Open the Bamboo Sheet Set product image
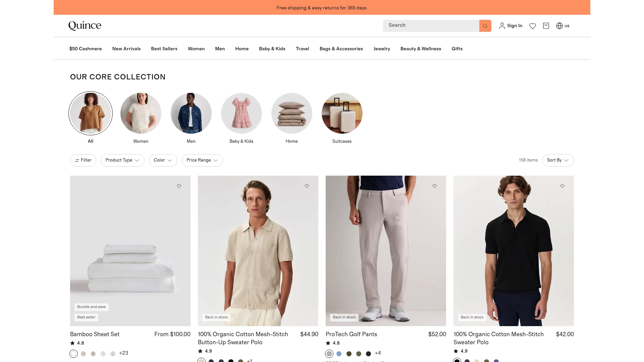Image resolution: width=644 pixels, height=362 pixels. [x=130, y=251]
